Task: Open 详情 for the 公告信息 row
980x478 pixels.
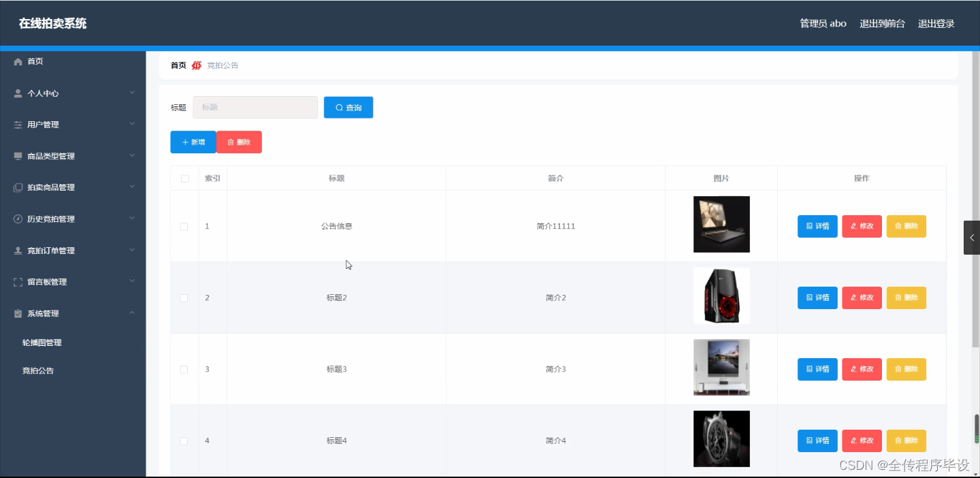Action: [817, 225]
